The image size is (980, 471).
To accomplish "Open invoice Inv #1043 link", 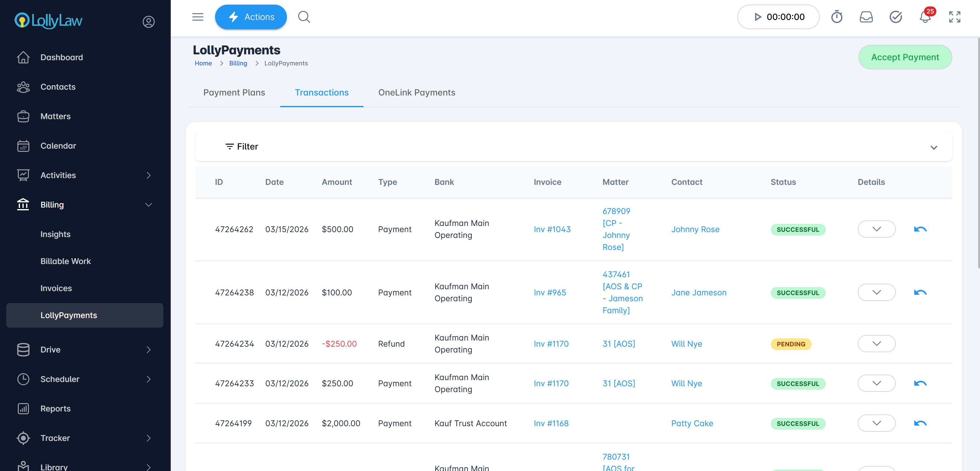I will point(552,229).
